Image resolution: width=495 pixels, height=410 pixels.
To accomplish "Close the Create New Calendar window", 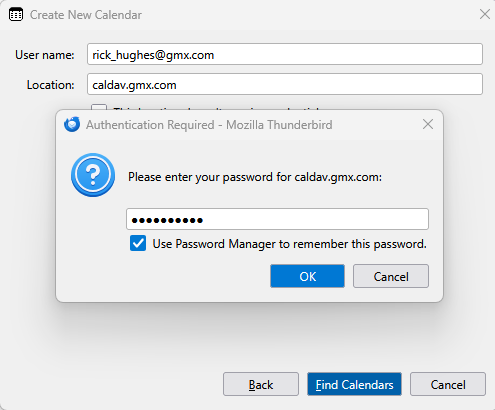I will pos(485,14).
